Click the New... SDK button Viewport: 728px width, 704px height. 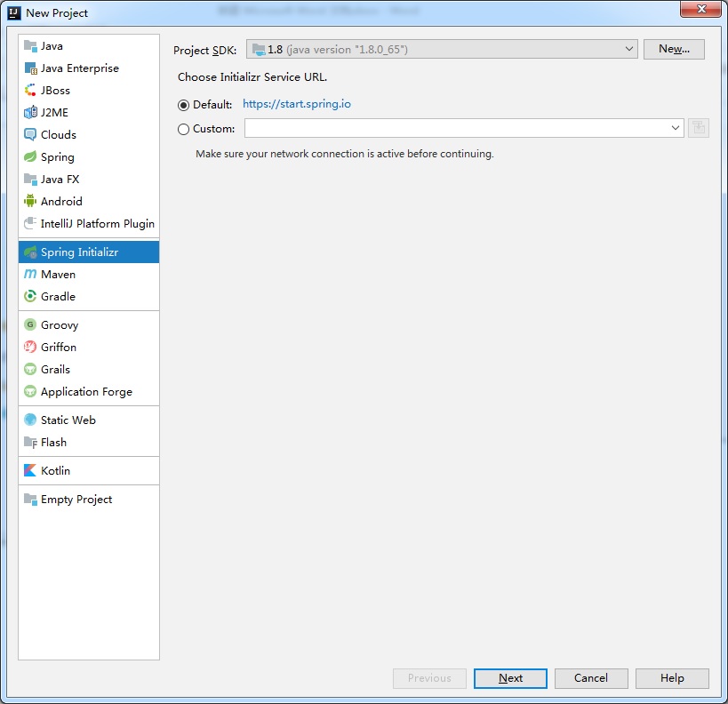coord(674,50)
